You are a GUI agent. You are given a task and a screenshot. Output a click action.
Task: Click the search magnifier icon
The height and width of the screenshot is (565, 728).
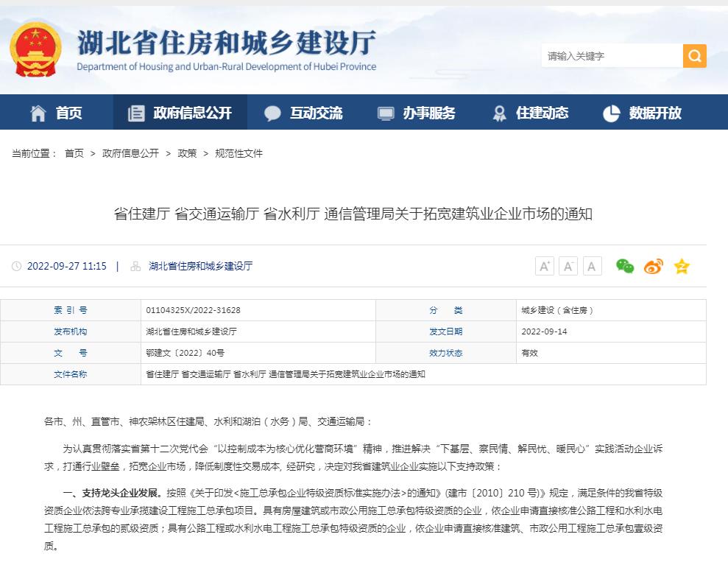pos(693,55)
